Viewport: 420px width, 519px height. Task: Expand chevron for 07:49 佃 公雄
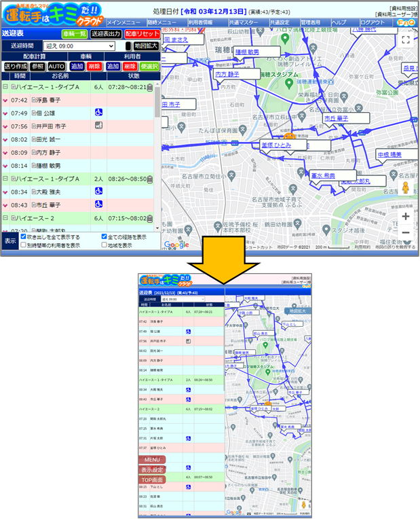5,113
